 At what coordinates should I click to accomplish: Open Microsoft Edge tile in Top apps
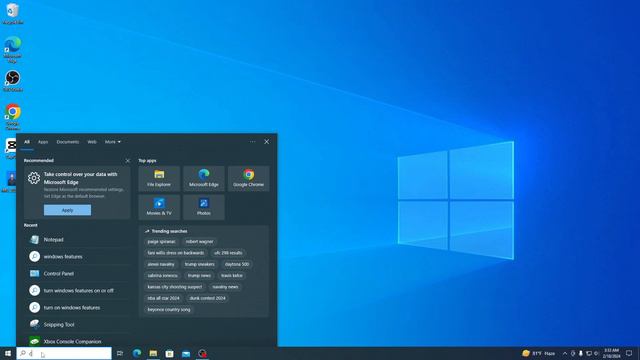[x=204, y=178]
